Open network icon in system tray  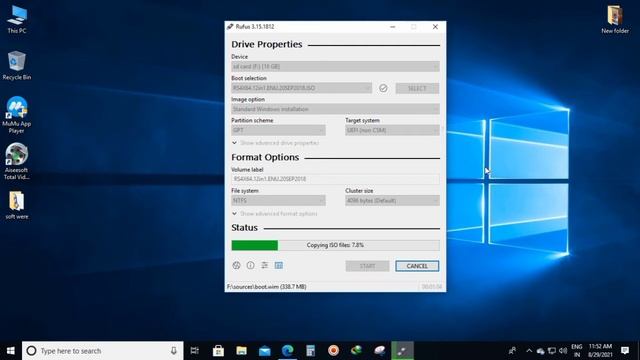point(552,351)
